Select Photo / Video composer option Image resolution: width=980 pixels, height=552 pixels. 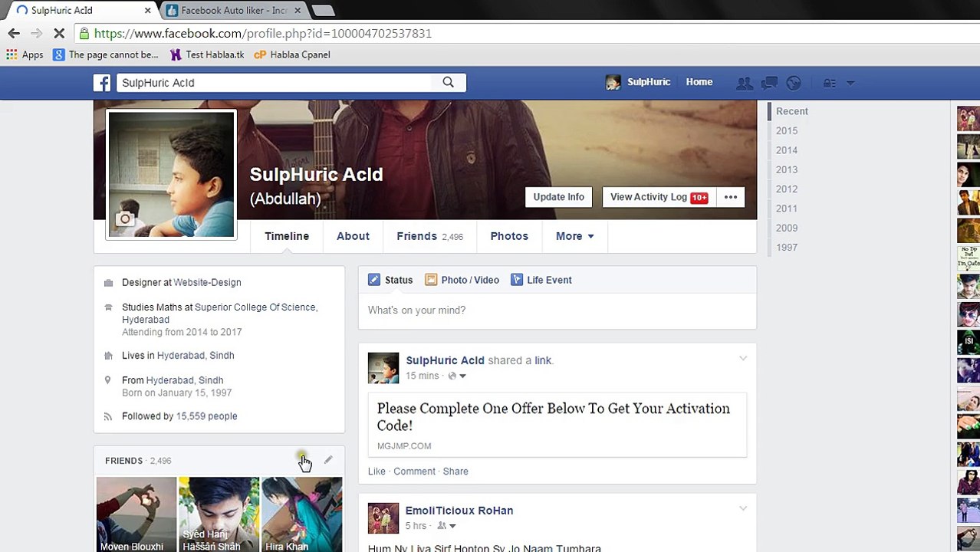[462, 280]
